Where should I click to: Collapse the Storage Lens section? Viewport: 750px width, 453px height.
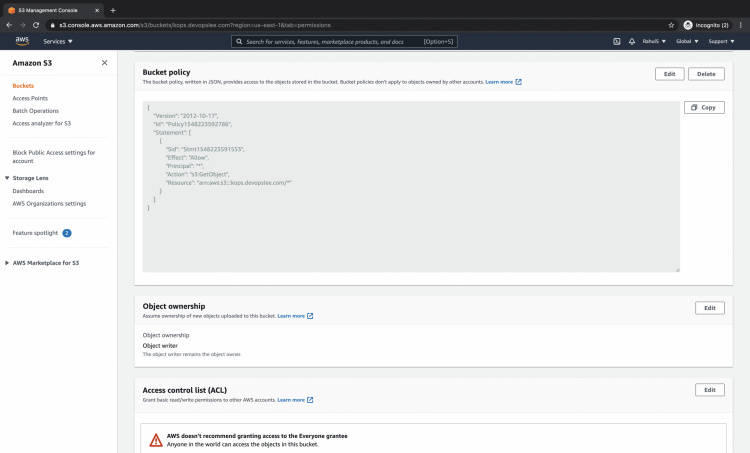[7, 177]
